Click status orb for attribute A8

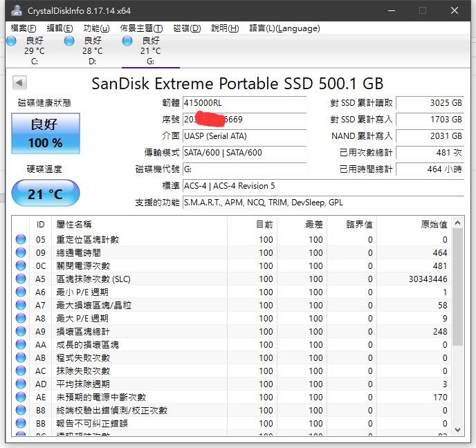(x=21, y=318)
